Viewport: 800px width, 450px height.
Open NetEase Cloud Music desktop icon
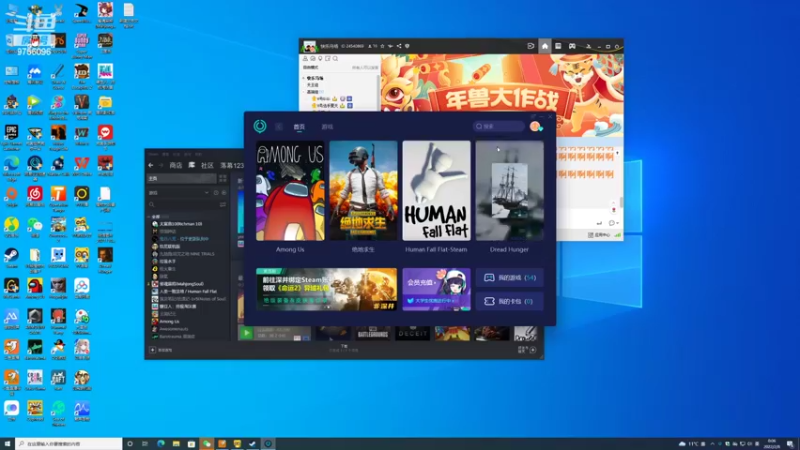click(35, 196)
